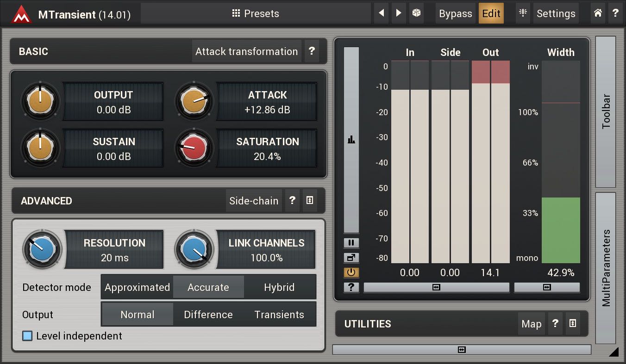Click the home icon in top bar

tap(598, 13)
